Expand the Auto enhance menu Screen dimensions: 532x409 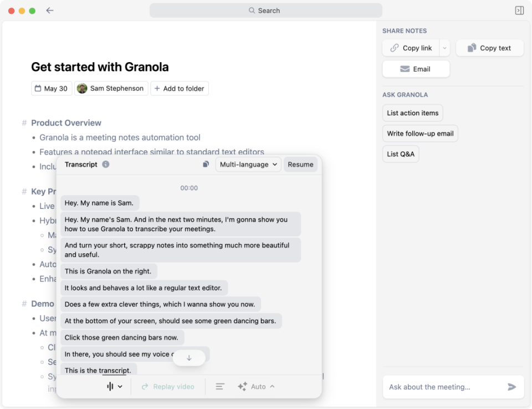point(257,386)
